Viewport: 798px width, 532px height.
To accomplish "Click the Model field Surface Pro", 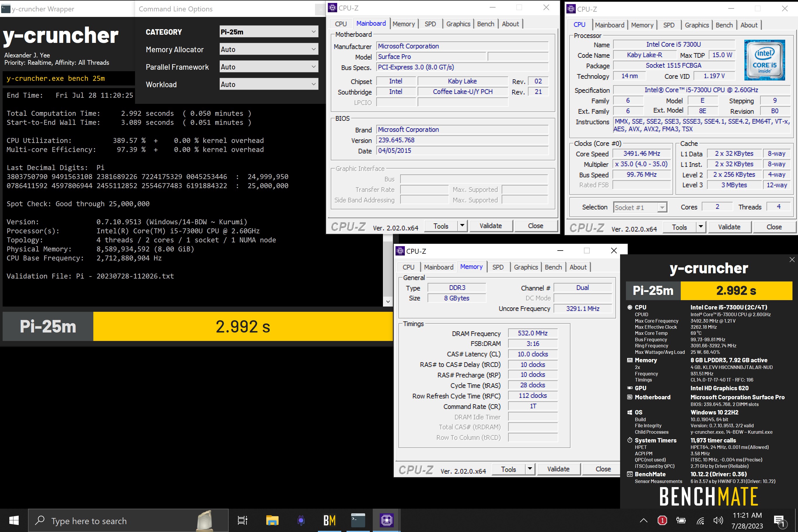I will pos(431,57).
